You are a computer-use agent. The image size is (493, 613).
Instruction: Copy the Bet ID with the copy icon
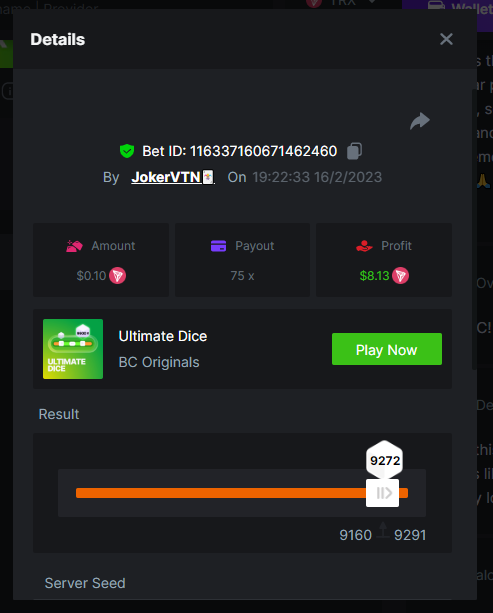pyautogui.click(x=354, y=151)
